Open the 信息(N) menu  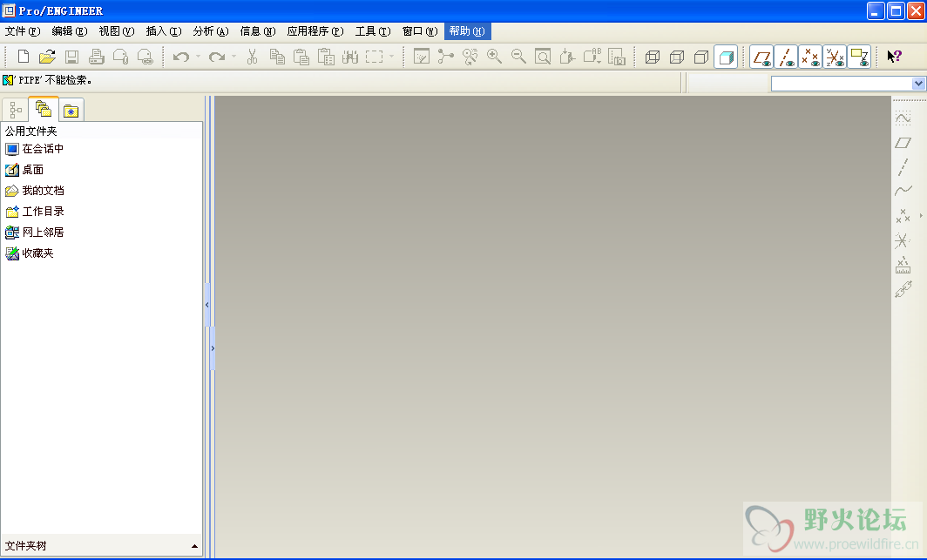point(258,31)
